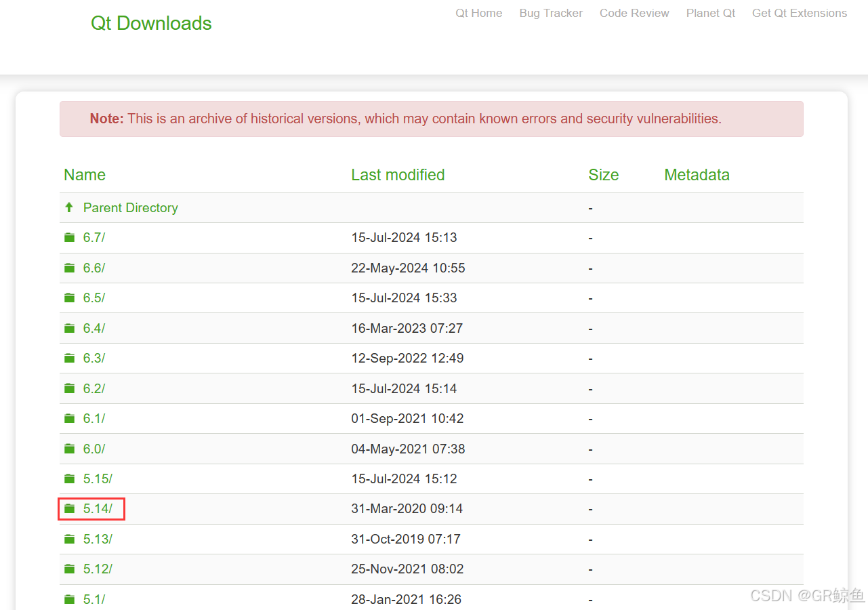The height and width of the screenshot is (610, 868).
Task: Open the 6.7/ directory link
Action: (x=94, y=238)
